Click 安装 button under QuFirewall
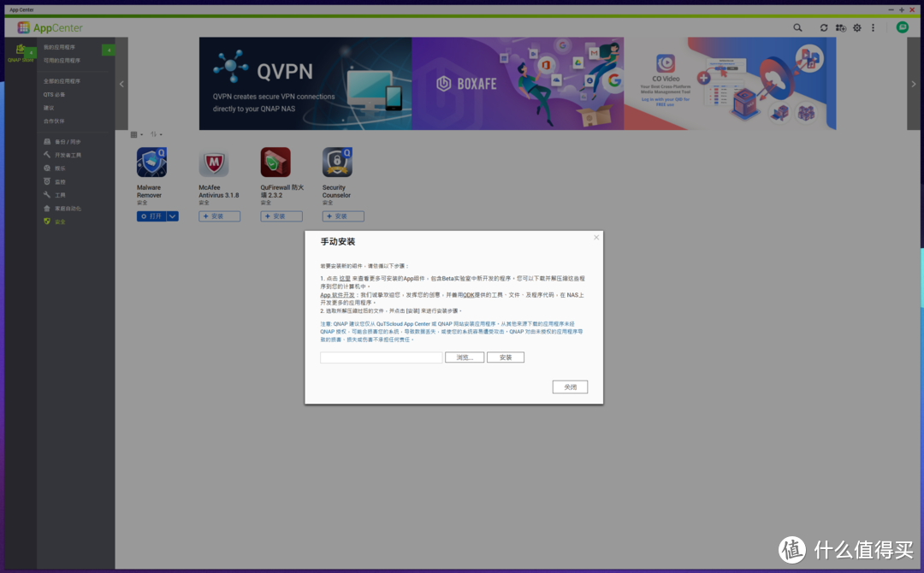The height and width of the screenshot is (573, 924). tap(281, 216)
